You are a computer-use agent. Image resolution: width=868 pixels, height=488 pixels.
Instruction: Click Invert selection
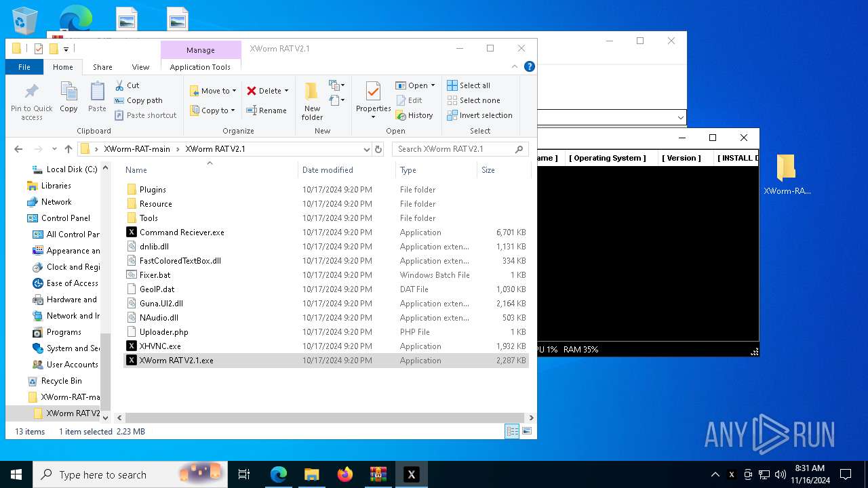pyautogui.click(x=479, y=115)
